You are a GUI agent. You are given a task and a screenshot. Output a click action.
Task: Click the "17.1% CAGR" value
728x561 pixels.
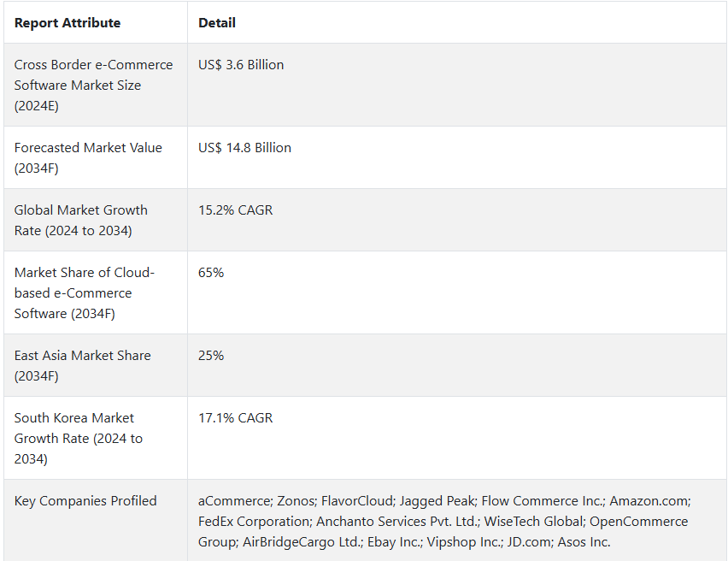click(235, 418)
